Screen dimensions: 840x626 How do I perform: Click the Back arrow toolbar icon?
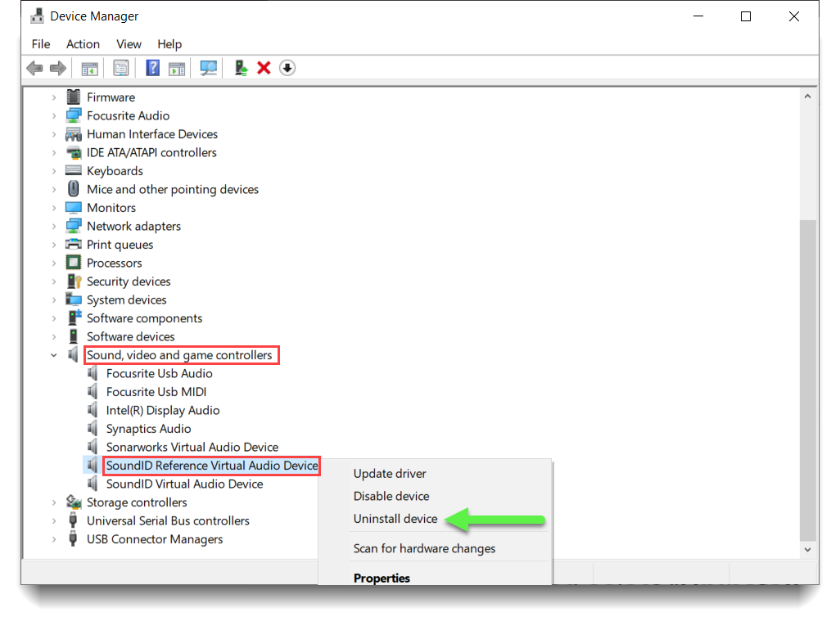pyautogui.click(x=35, y=68)
